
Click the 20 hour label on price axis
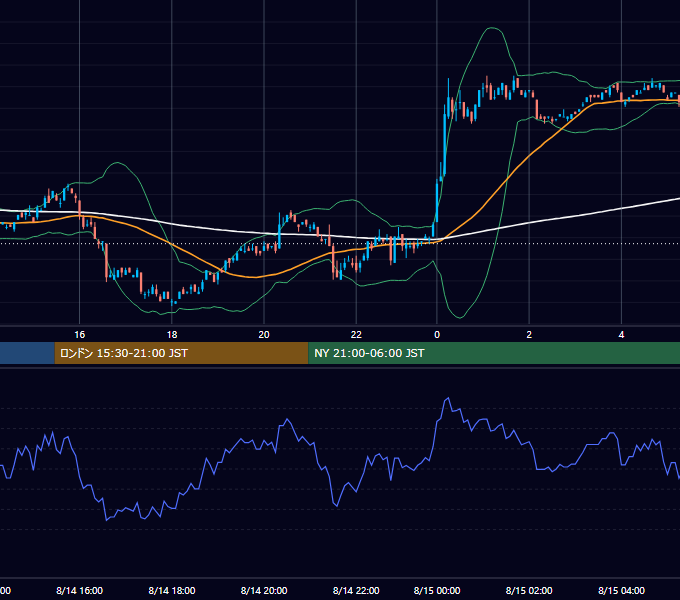click(x=264, y=335)
